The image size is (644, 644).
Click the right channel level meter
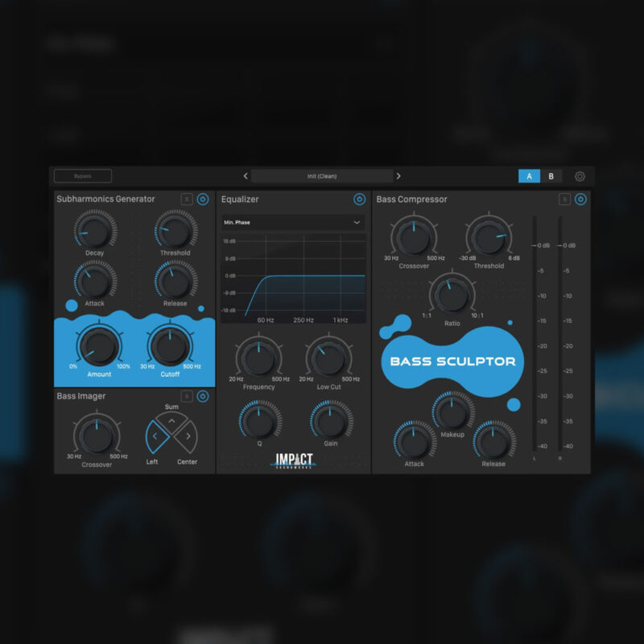pyautogui.click(x=559, y=333)
